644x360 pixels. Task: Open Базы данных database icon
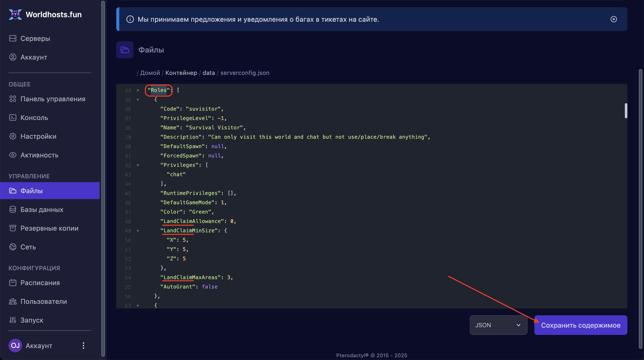click(13, 209)
